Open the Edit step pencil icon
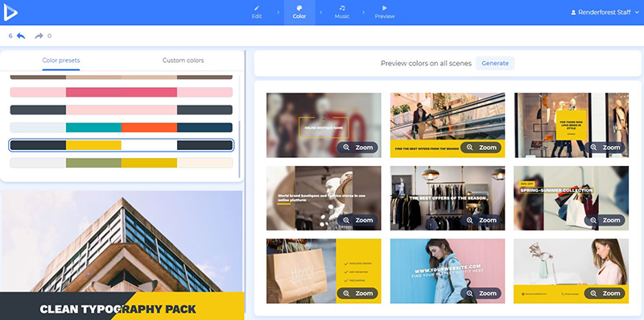Screen dimensions: 644x320 [257, 8]
